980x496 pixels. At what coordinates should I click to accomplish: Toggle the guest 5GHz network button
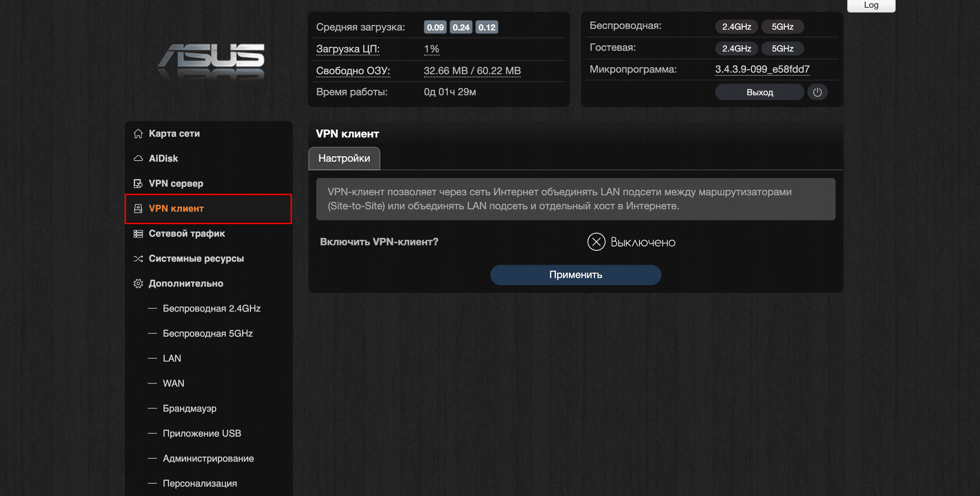pos(782,48)
